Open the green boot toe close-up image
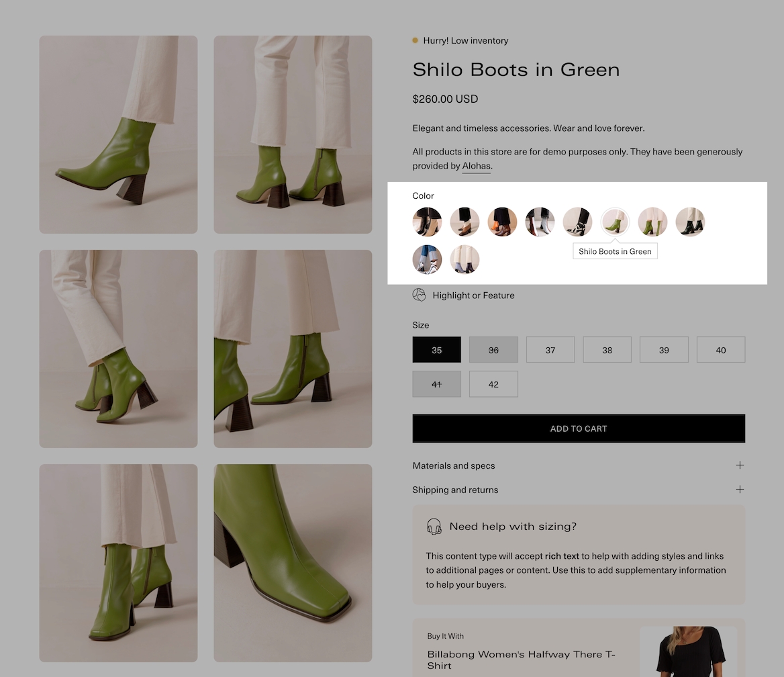This screenshot has width=784, height=677. click(x=293, y=563)
